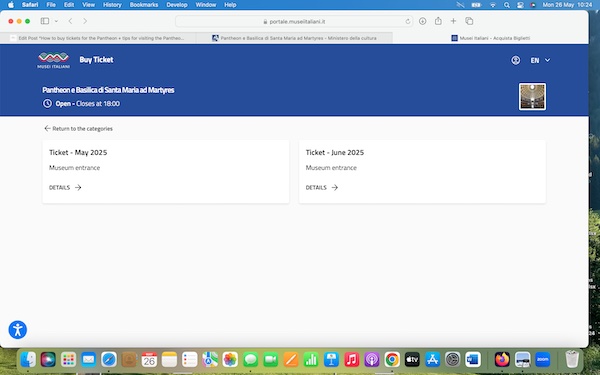Image resolution: width=600 pixels, height=375 pixels.
Task: Click Safari's Share icon
Action: [x=438, y=21]
